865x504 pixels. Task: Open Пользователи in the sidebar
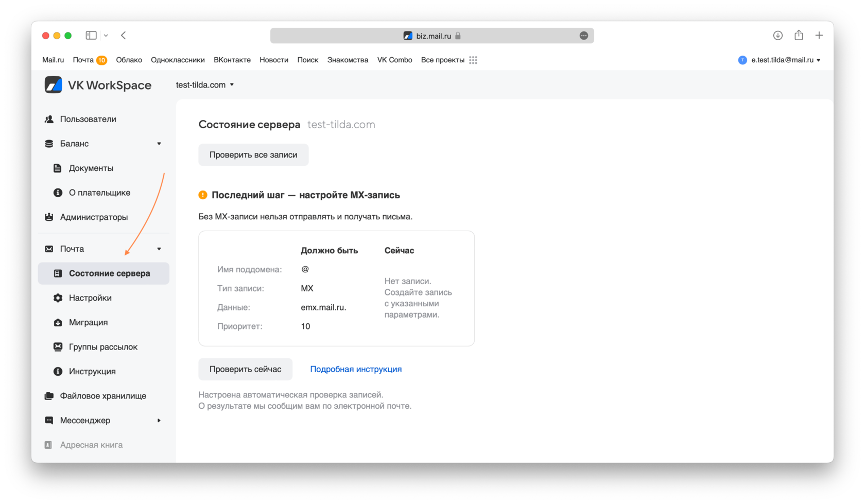[x=88, y=119]
